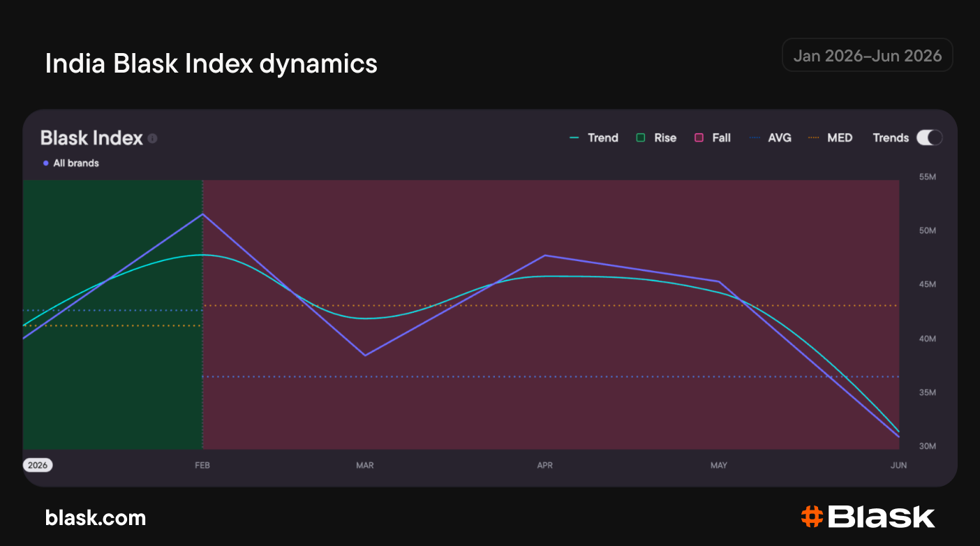
Task: Click the 2026 year badge on axis
Action: [38, 465]
